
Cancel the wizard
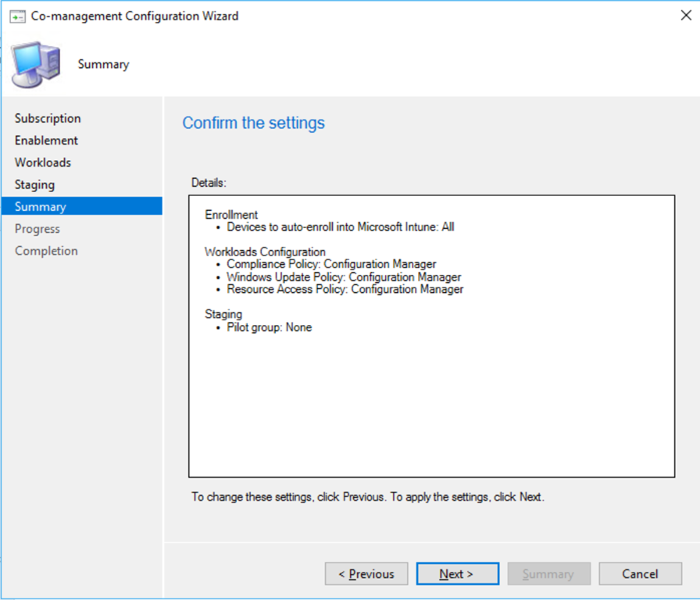(x=640, y=573)
